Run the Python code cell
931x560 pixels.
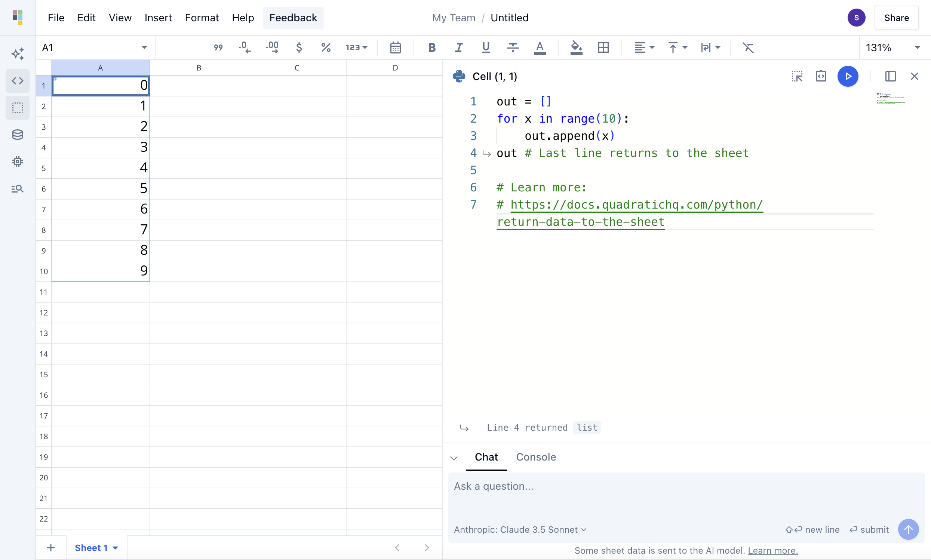coord(847,77)
